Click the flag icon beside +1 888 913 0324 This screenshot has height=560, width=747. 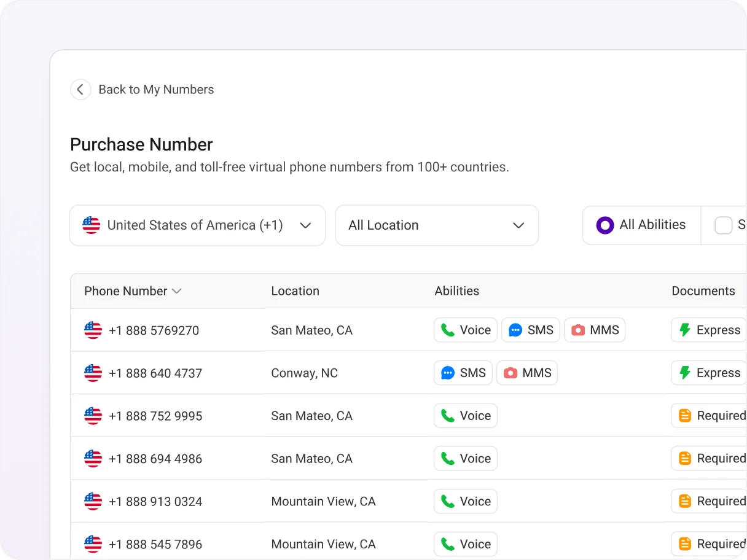[93, 501]
